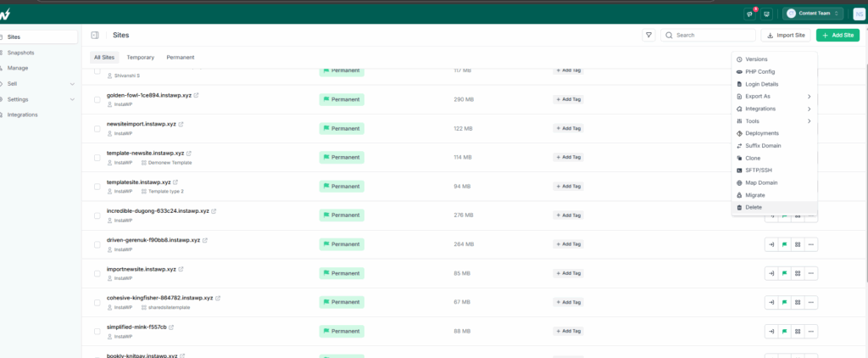The width and height of the screenshot is (868, 358).
Task: Click the Add Site button
Action: [x=837, y=35]
